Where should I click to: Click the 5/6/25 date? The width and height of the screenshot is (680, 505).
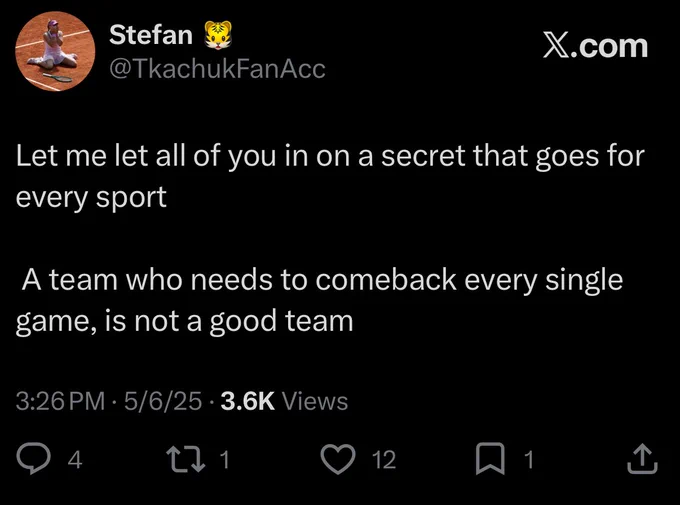point(163,401)
